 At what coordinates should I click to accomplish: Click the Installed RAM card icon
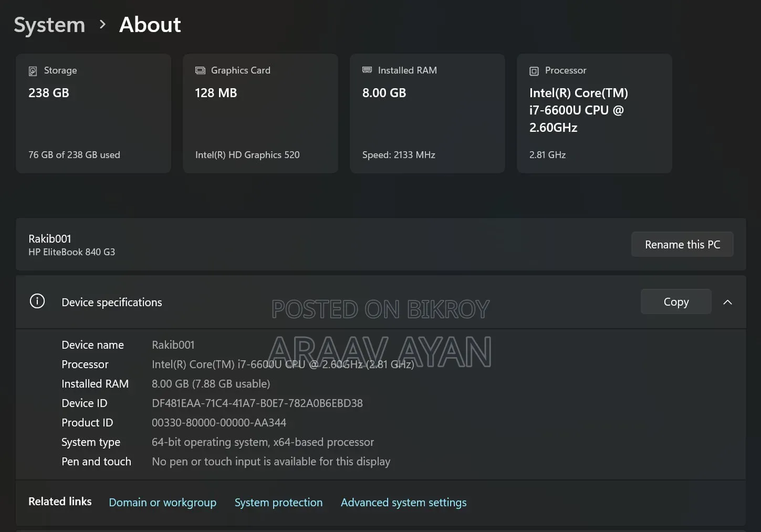click(367, 70)
